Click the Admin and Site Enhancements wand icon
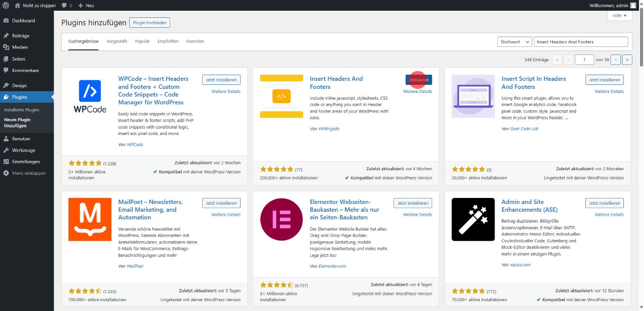The width and height of the screenshot is (644, 311). pyautogui.click(x=473, y=219)
